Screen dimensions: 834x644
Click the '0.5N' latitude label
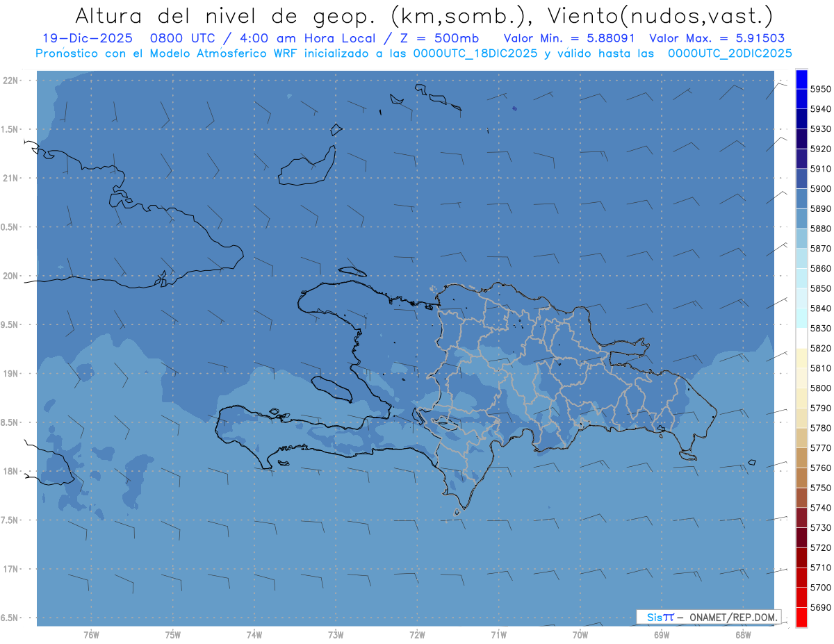10,227
